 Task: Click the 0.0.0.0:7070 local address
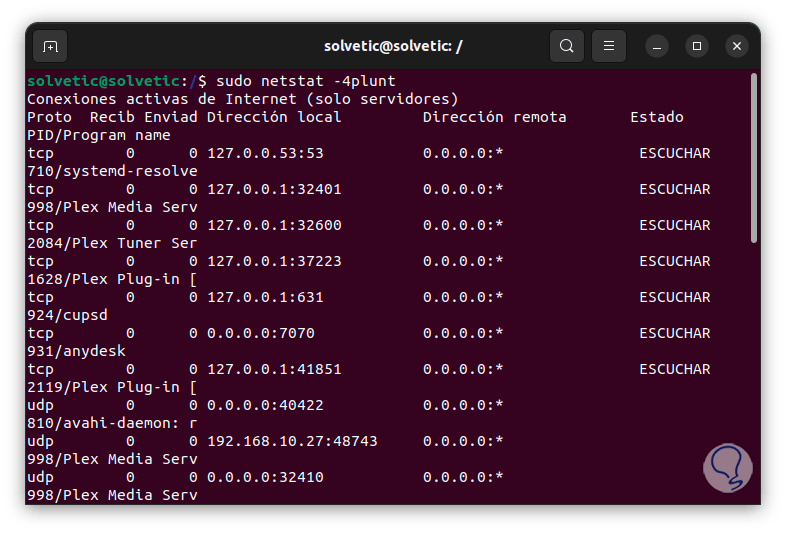coord(260,333)
